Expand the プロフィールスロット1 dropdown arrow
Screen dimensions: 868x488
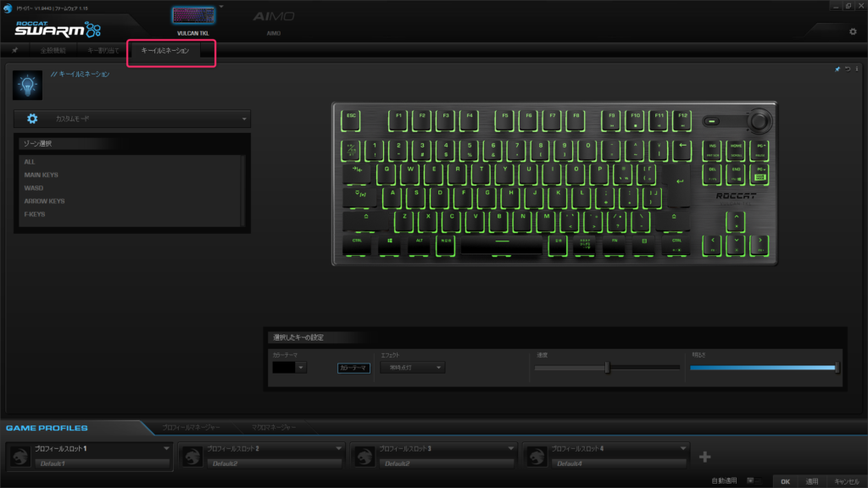pyautogui.click(x=166, y=449)
